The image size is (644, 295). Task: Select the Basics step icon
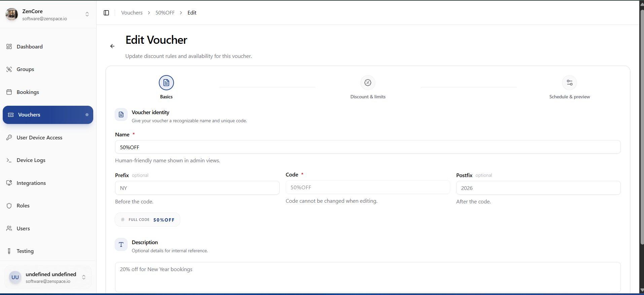tap(166, 83)
